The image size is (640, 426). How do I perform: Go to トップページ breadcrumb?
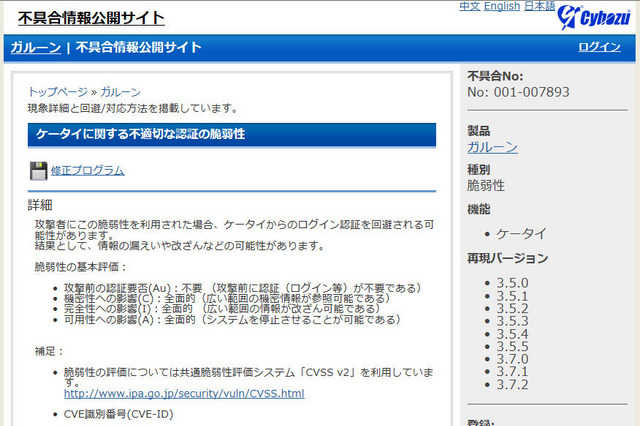(58, 92)
